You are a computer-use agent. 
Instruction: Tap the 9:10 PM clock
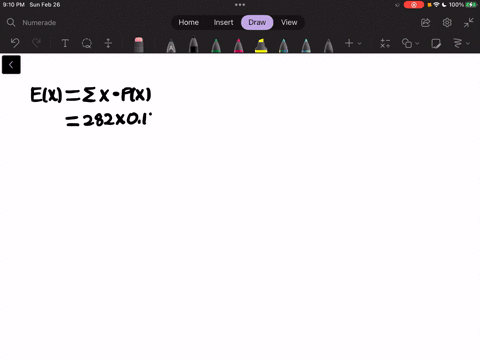click(x=14, y=5)
